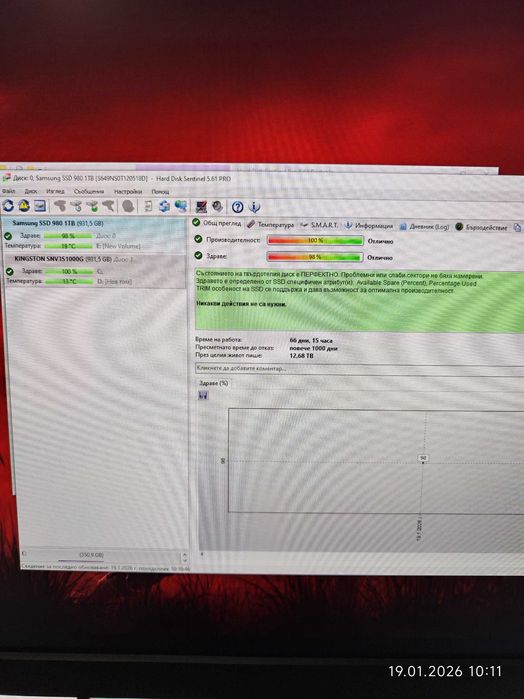Click the green check icon of Kingston Здраве

point(9,271)
